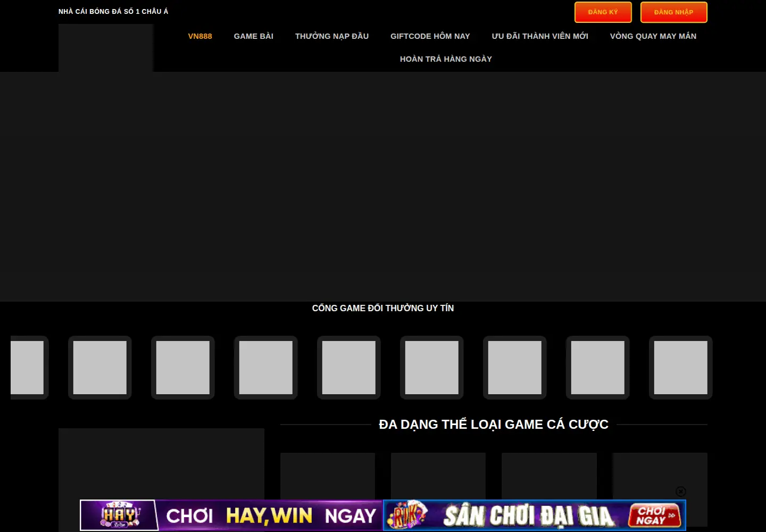The image size is (766, 532).
Task: Open the Chơi HayWin Ngay banner
Action: 231,515
